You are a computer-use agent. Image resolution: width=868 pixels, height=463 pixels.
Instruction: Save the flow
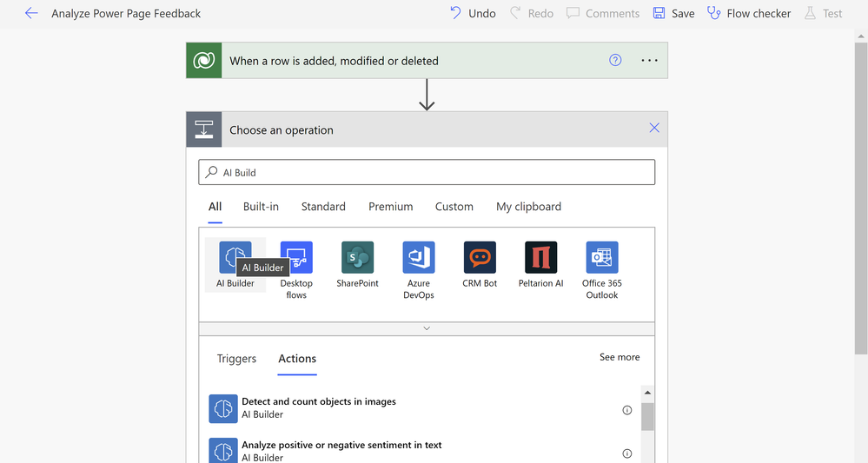(x=673, y=13)
